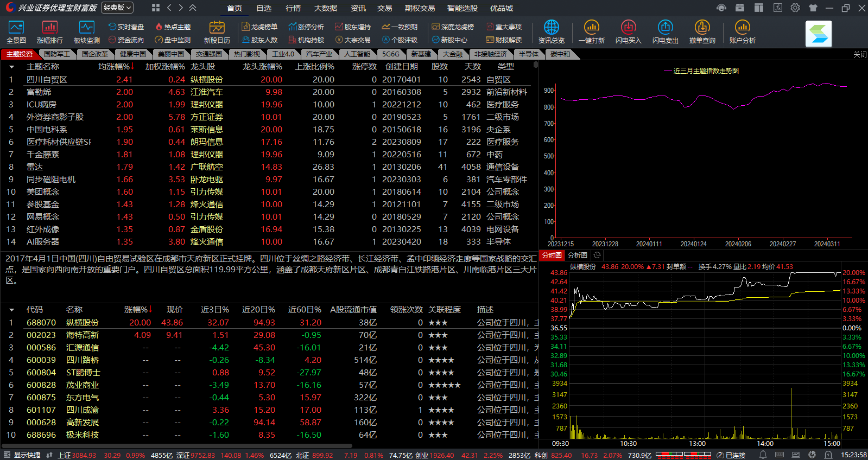Click the 涨幅排行 ranking icon
The height and width of the screenshot is (460, 868).
coord(50,32)
